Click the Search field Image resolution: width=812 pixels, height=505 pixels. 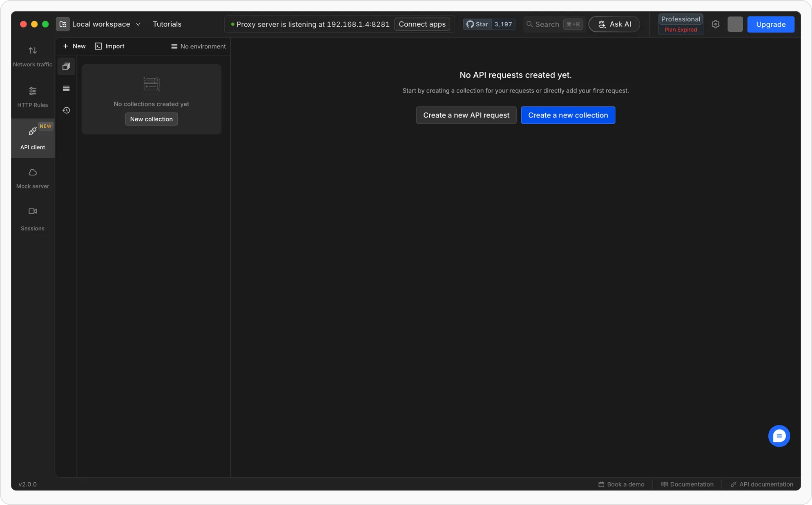(547, 24)
